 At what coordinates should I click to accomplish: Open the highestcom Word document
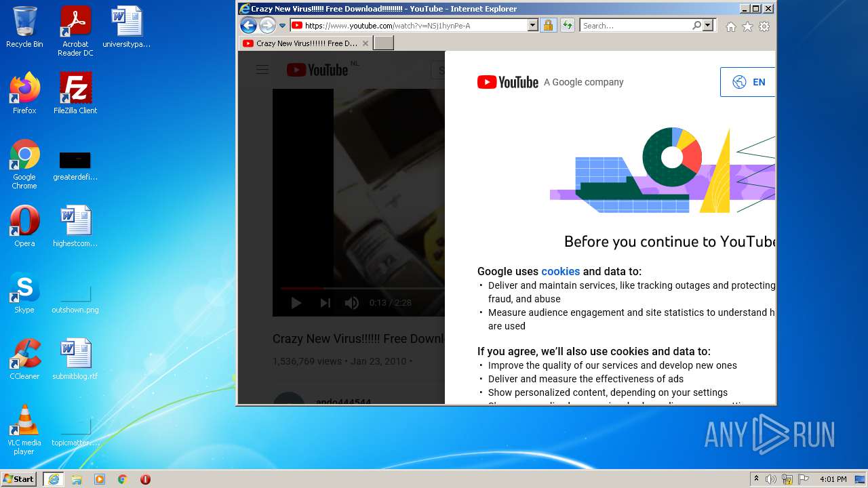pos(75,226)
